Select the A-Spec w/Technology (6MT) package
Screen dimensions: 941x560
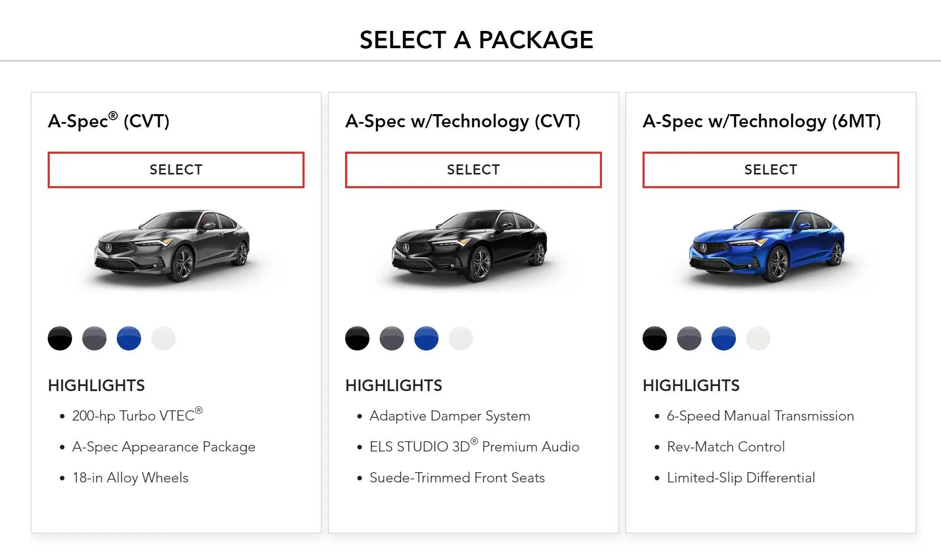(770, 169)
